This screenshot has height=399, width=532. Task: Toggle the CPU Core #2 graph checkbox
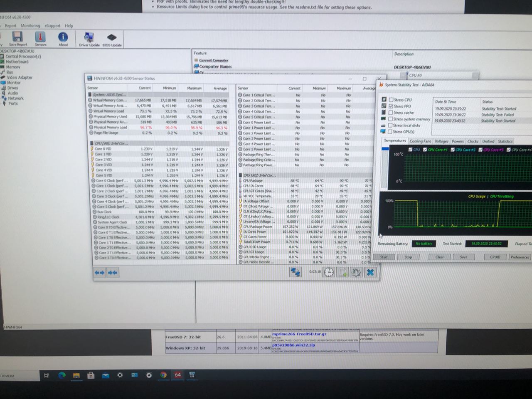coord(453,150)
